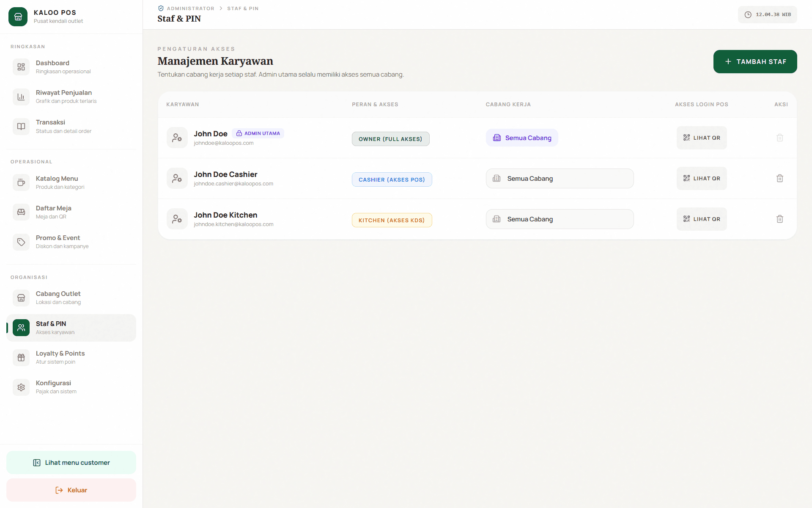Click the Akses Login POS column header

coord(701,104)
